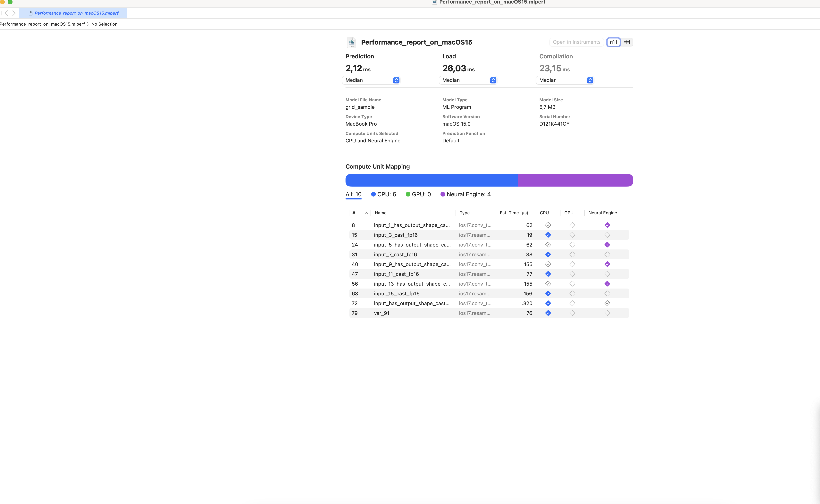
Task: Click the purple Neural Engine bar segment
Action: pos(575,180)
